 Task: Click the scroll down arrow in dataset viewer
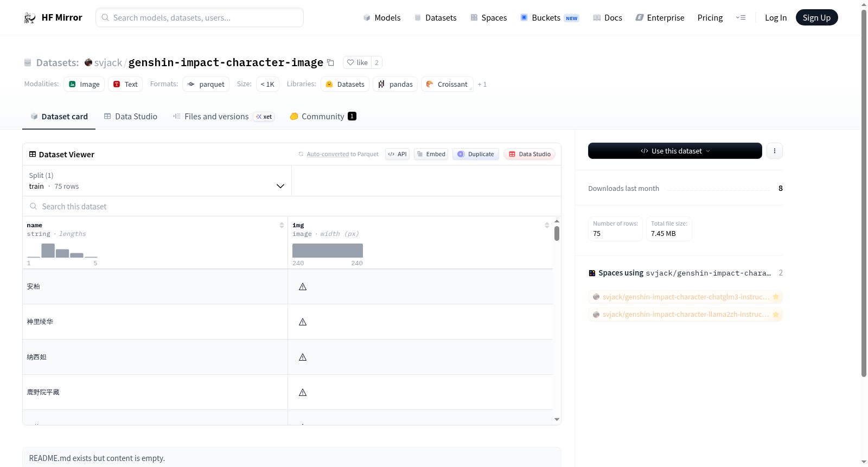pyautogui.click(x=557, y=419)
